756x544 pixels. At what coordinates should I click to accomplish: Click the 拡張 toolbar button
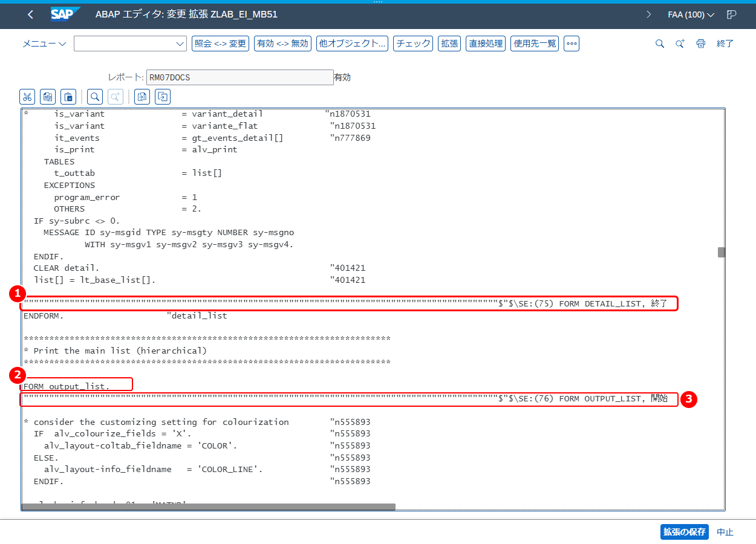point(449,44)
